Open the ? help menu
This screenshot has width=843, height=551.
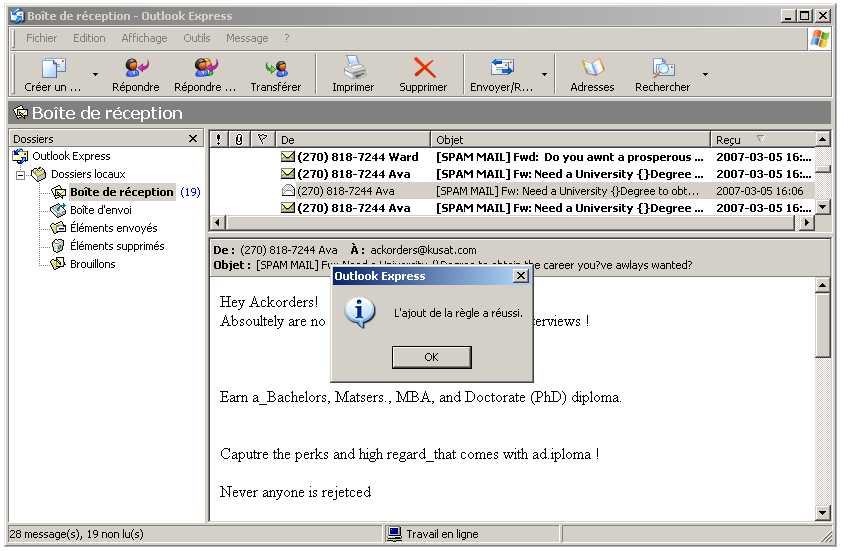[x=287, y=38]
